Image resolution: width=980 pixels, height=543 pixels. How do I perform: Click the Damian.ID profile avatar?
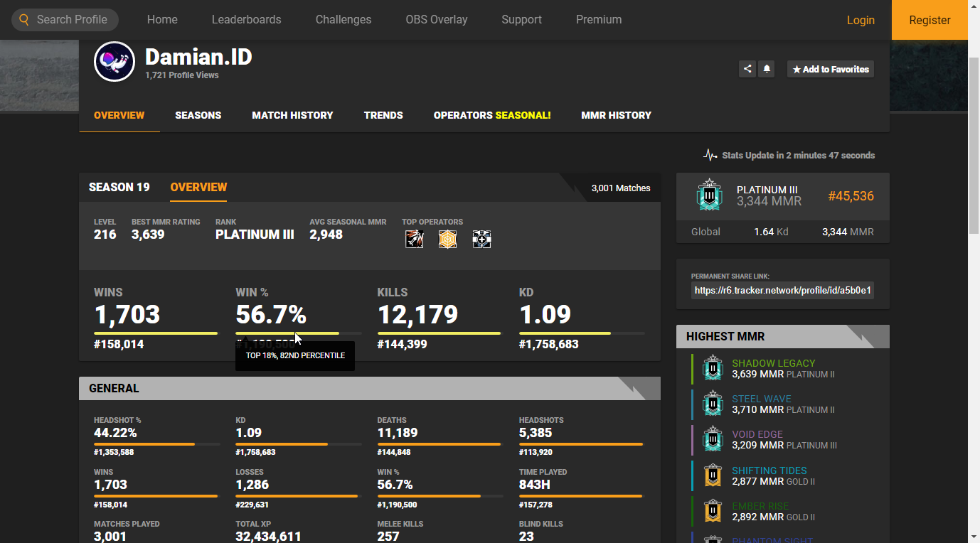[114, 62]
